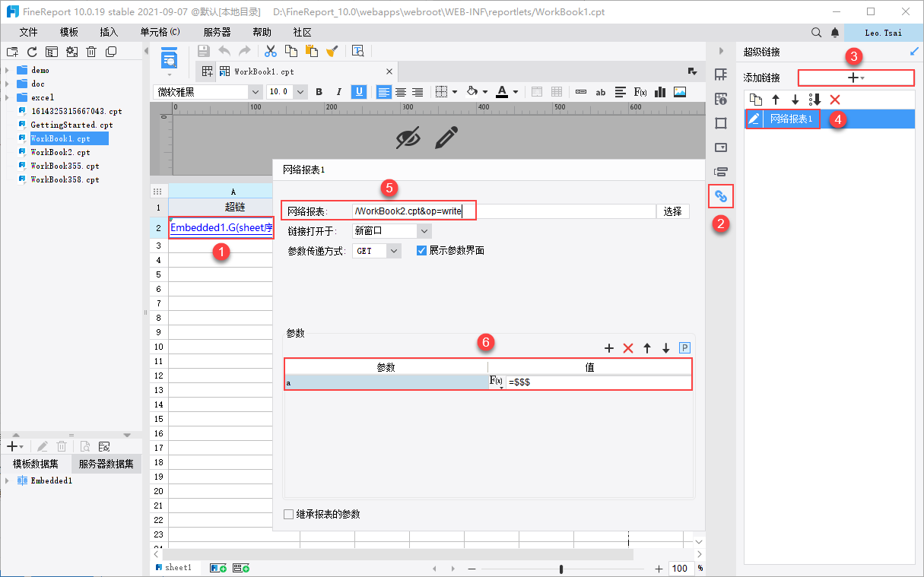
Task: Enable 继承报表的参数 checkbox
Action: click(x=288, y=515)
